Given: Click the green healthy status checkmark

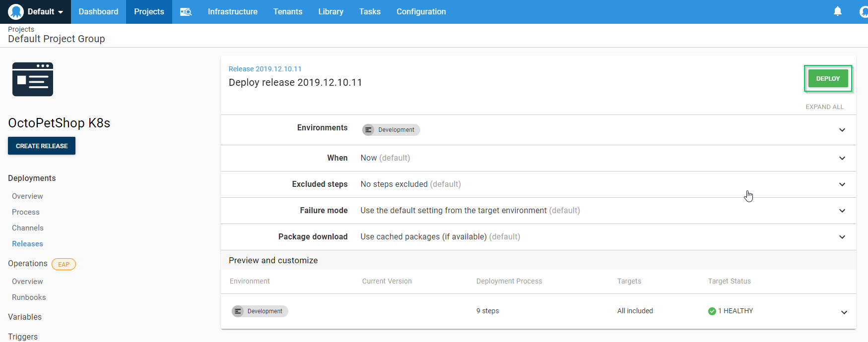Looking at the screenshot, I should tap(712, 311).
